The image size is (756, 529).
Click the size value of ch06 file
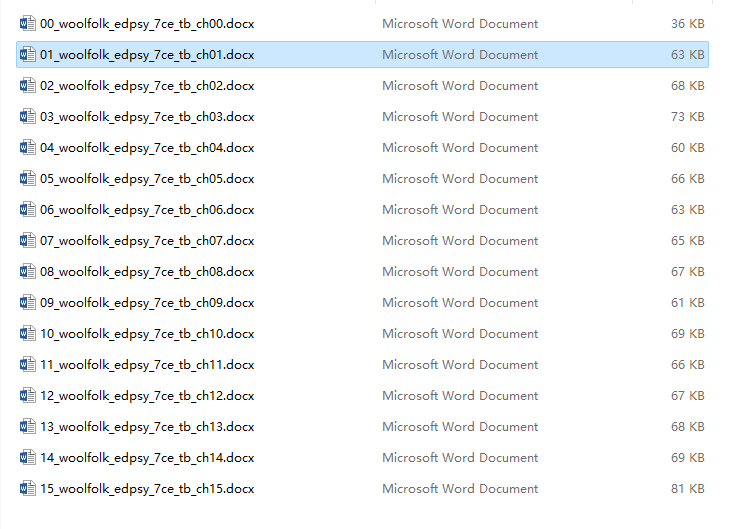coord(688,209)
